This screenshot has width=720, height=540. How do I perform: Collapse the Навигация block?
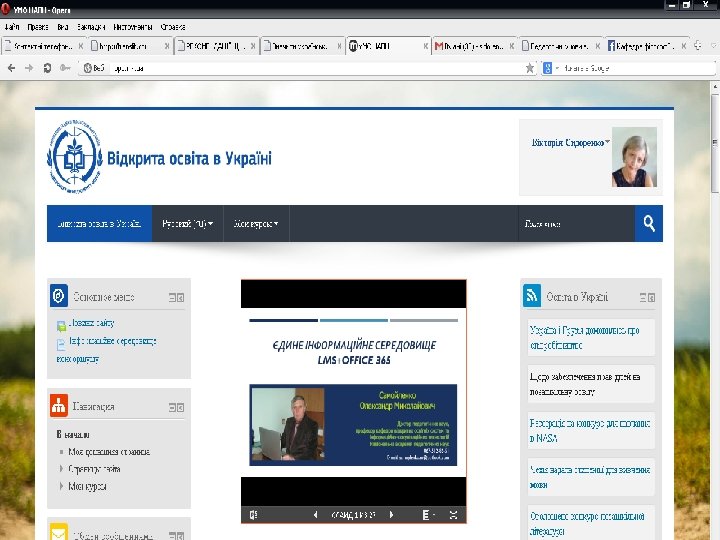(172, 407)
